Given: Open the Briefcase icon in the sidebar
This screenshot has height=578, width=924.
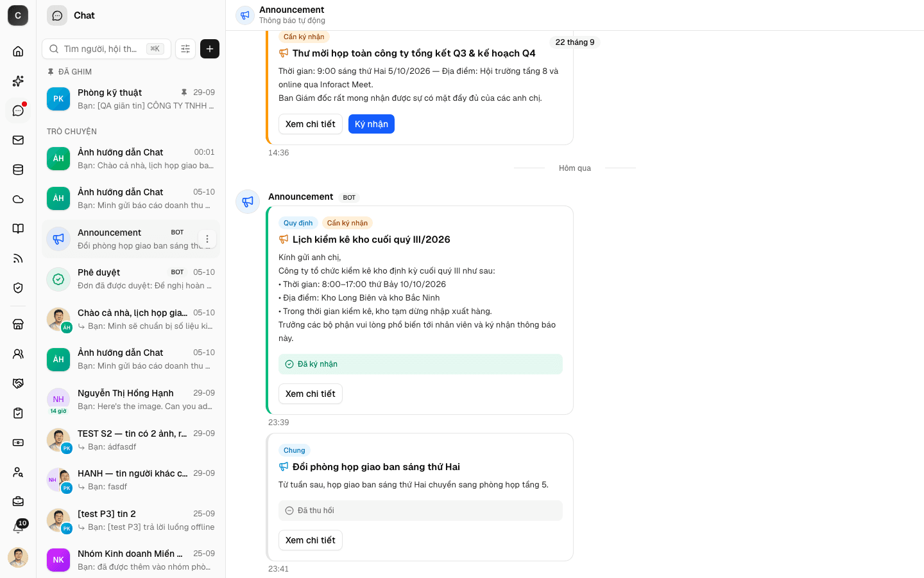Looking at the screenshot, I should pos(18,501).
